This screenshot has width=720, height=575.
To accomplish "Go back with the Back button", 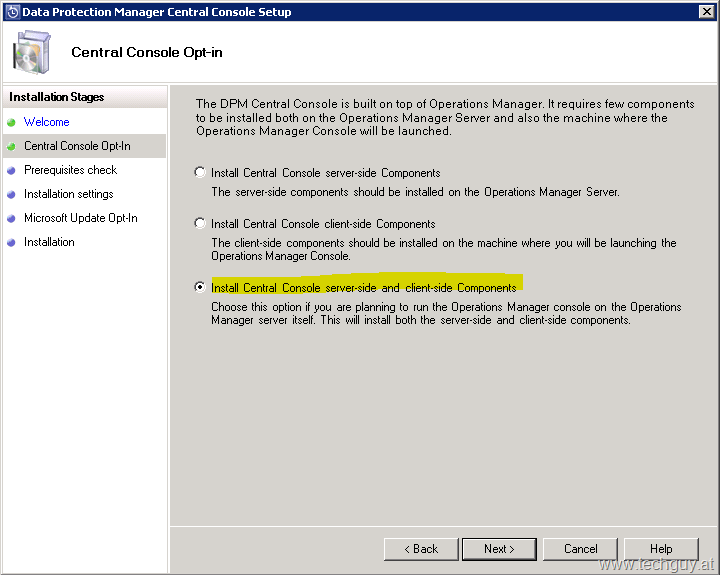I will pos(421,549).
